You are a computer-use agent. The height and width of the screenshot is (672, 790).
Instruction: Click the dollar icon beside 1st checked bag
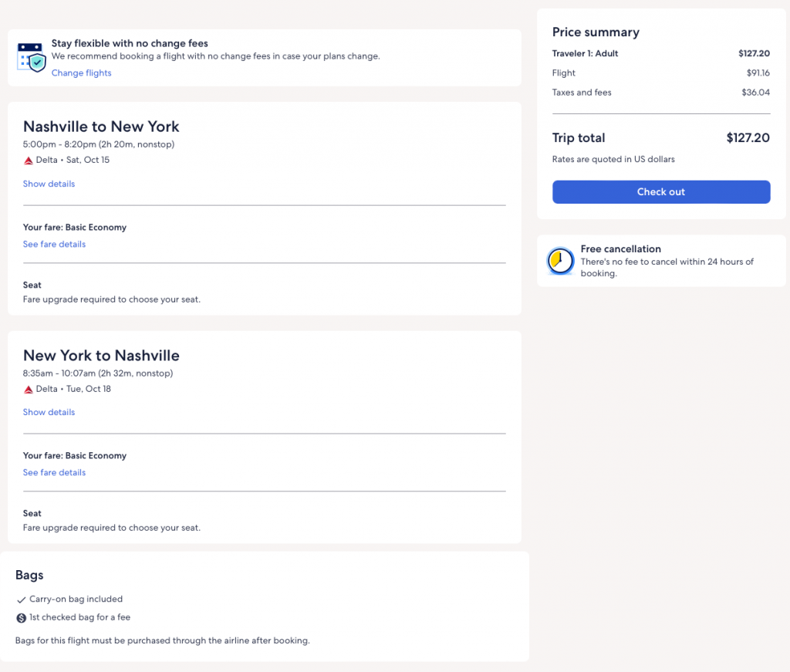click(22, 618)
